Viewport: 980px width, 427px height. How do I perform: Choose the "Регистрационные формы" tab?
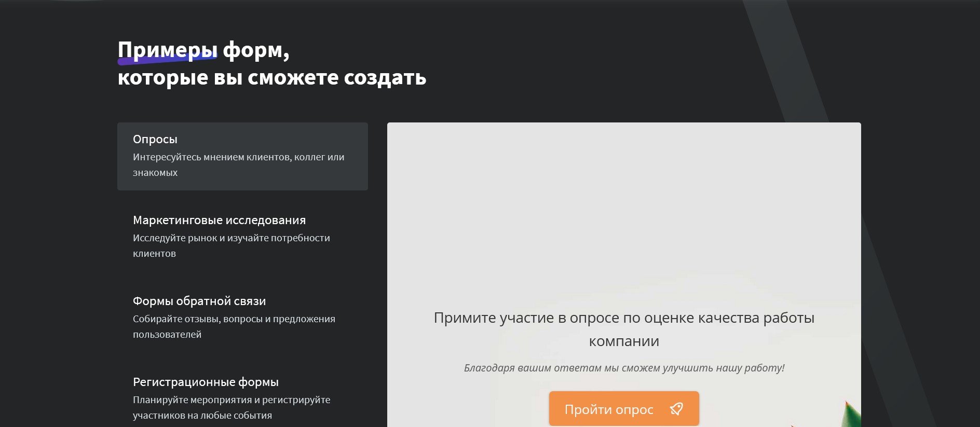pos(206,382)
